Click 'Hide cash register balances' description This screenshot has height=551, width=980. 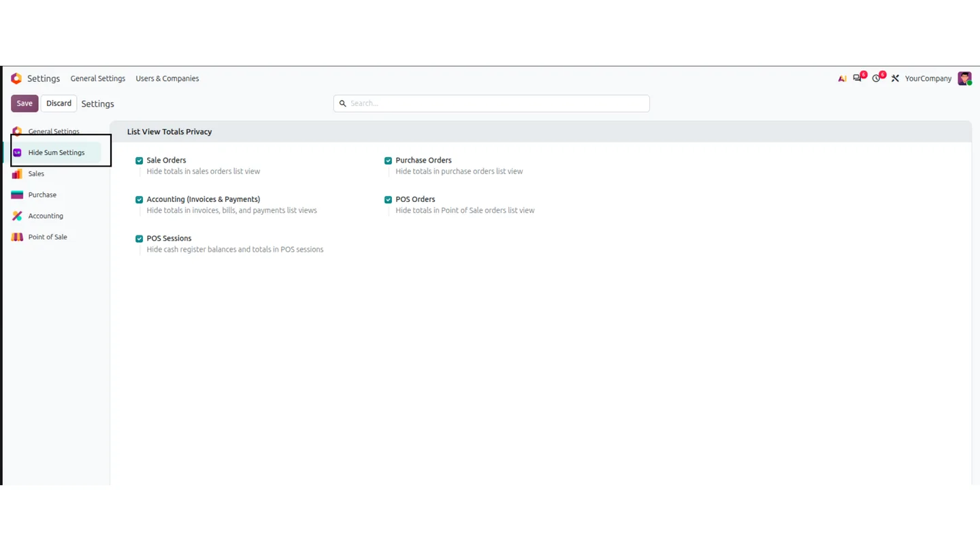pos(235,250)
